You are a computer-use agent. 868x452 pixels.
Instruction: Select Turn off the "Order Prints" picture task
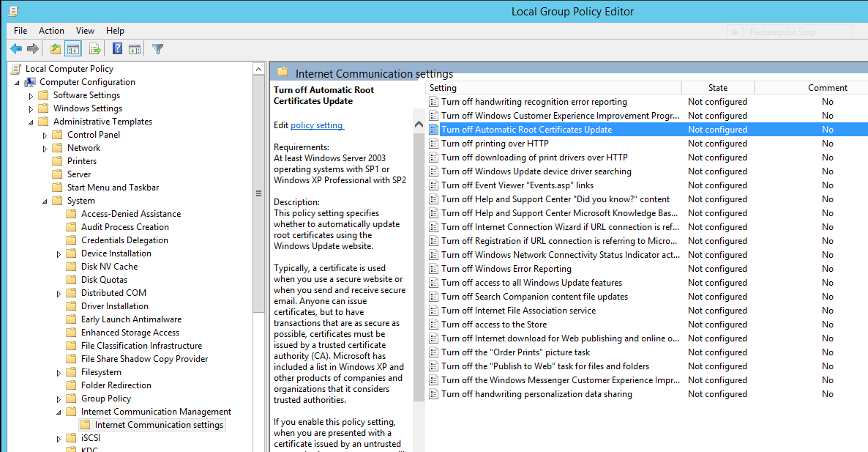516,352
